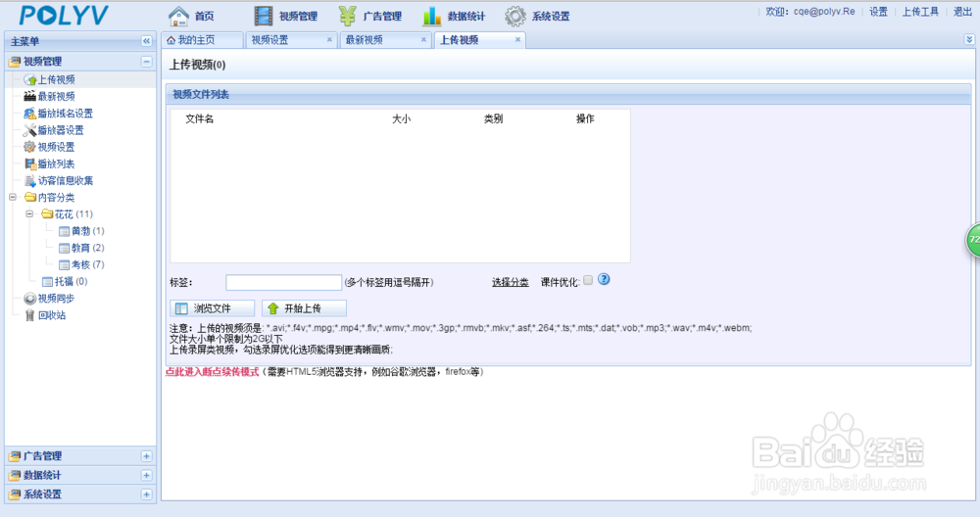Open 点此进入断点续传模式 link
The height and width of the screenshot is (517, 980).
coord(212,372)
